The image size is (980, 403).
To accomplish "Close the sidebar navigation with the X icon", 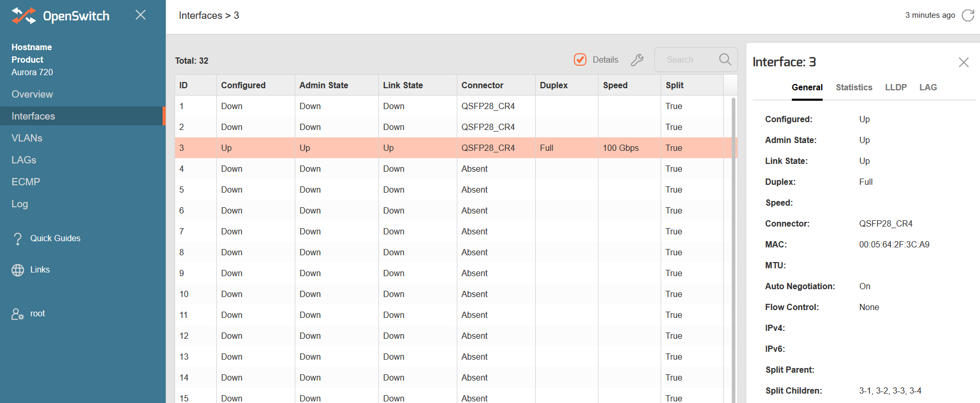I will coord(141,15).
